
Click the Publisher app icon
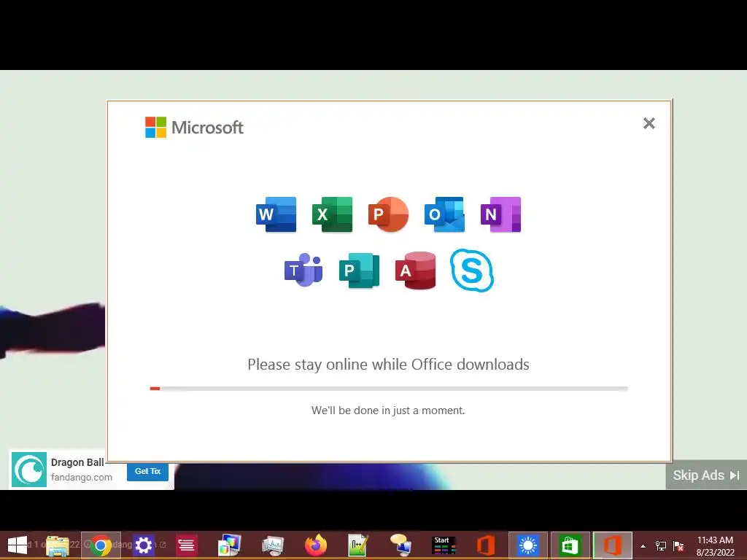pos(359,271)
